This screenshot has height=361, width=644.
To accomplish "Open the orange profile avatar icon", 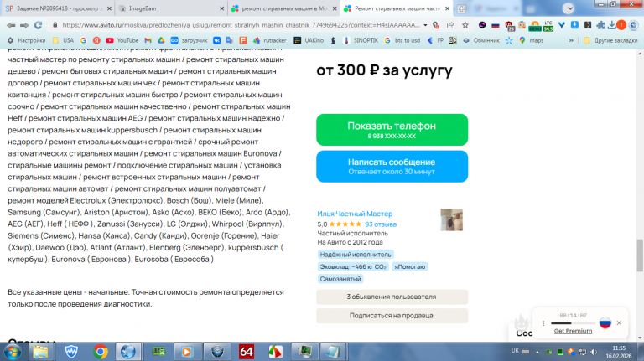I will pyautogui.click(x=621, y=25).
